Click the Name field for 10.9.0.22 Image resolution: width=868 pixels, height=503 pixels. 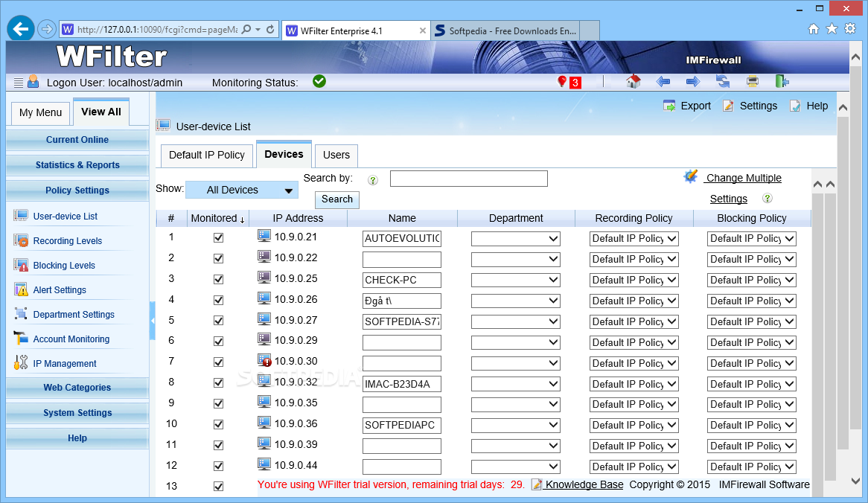point(402,259)
